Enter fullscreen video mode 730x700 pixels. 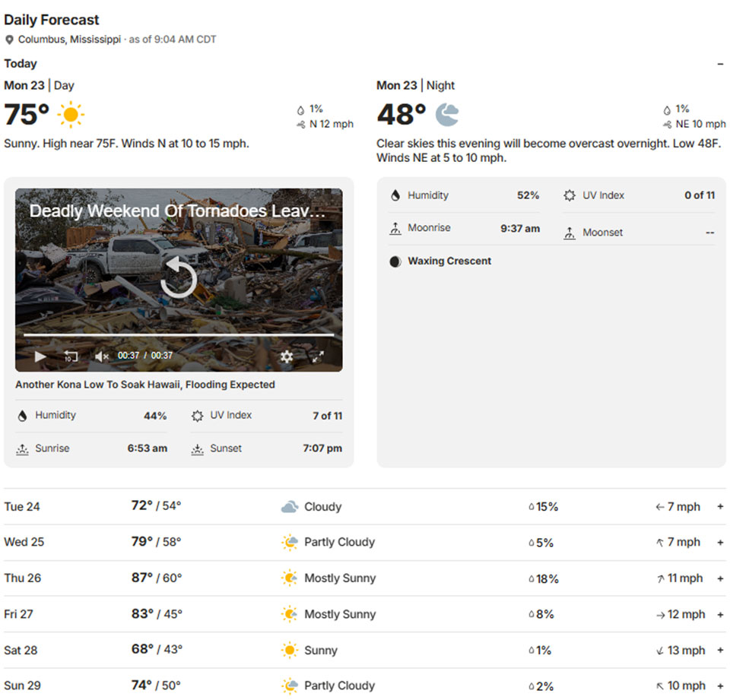point(318,356)
